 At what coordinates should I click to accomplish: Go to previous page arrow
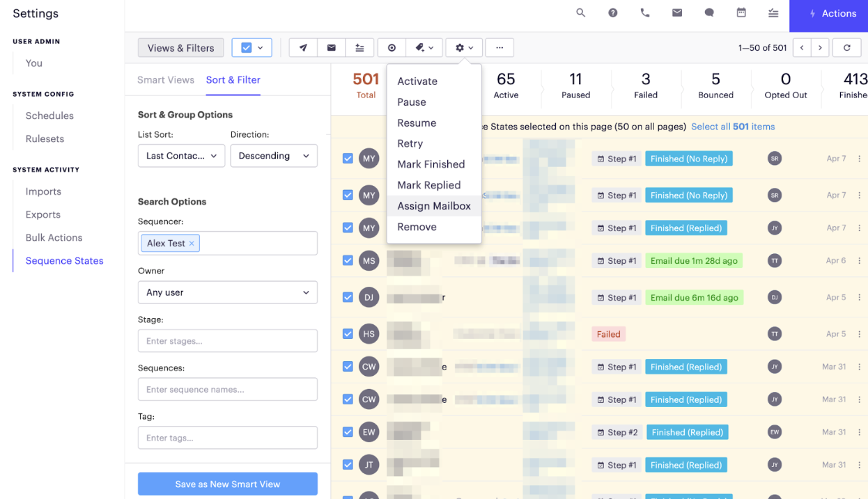pos(803,48)
